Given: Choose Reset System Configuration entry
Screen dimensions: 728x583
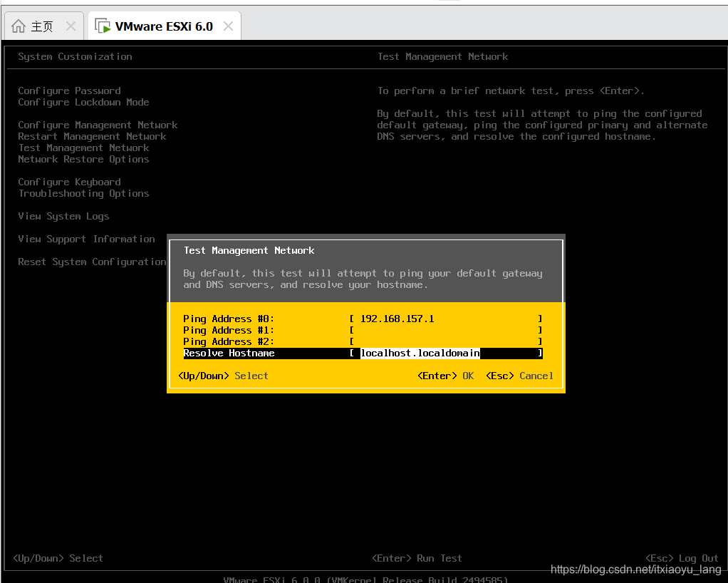Looking at the screenshot, I should point(92,262).
